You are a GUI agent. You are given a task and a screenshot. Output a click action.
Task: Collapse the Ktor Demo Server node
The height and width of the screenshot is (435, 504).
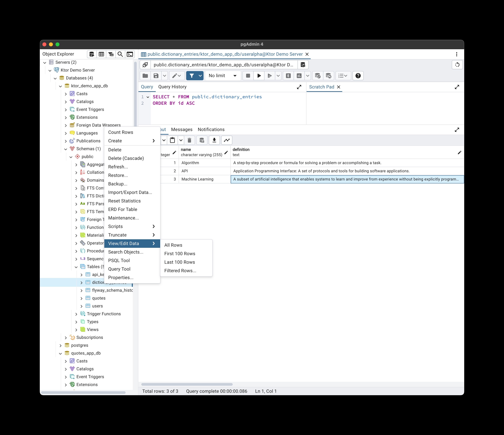pyautogui.click(x=50, y=70)
